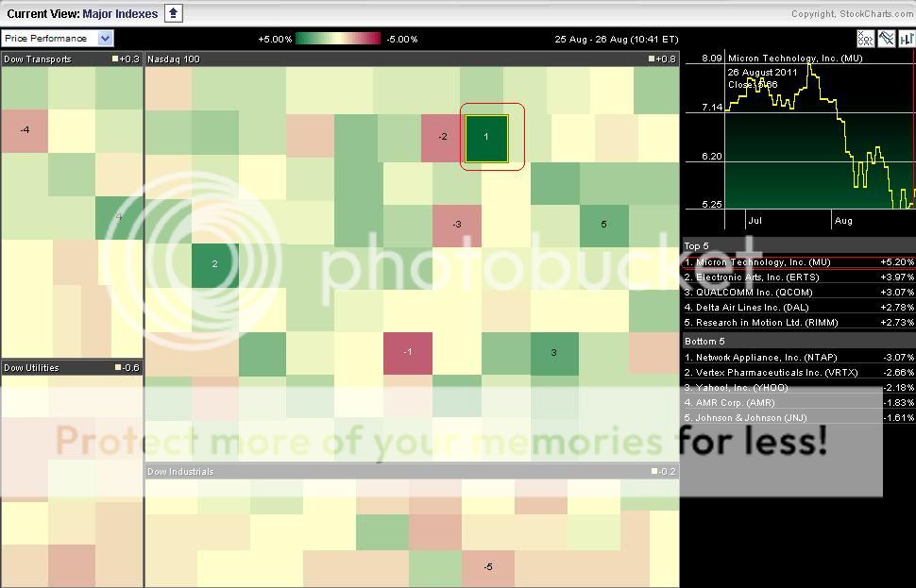Screen dimensions: 916x588
Task: Click the up-arrow icon beside Major Indexes
Action: [173, 13]
